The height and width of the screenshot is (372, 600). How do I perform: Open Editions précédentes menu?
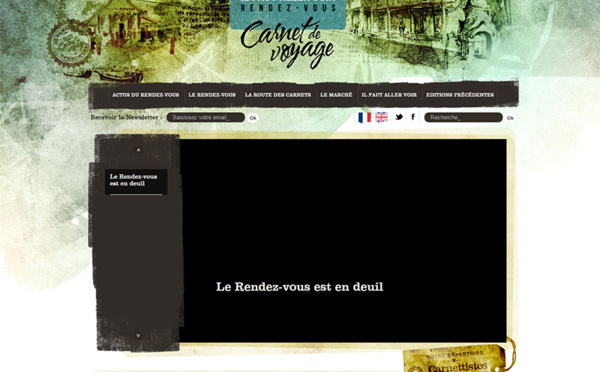point(460,95)
